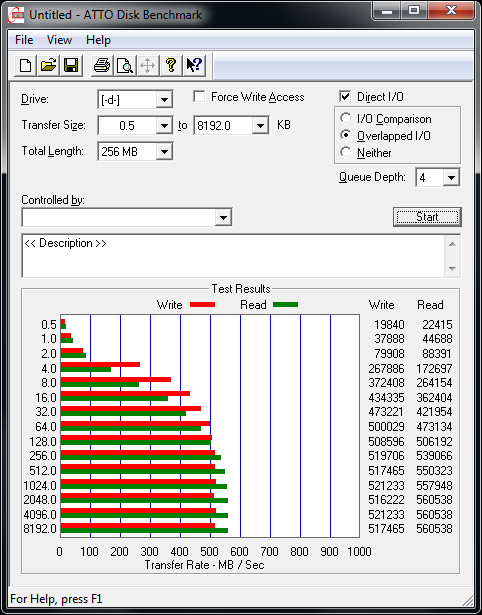
Task: Enable the Force Write Access checkbox
Action: pyautogui.click(x=199, y=96)
